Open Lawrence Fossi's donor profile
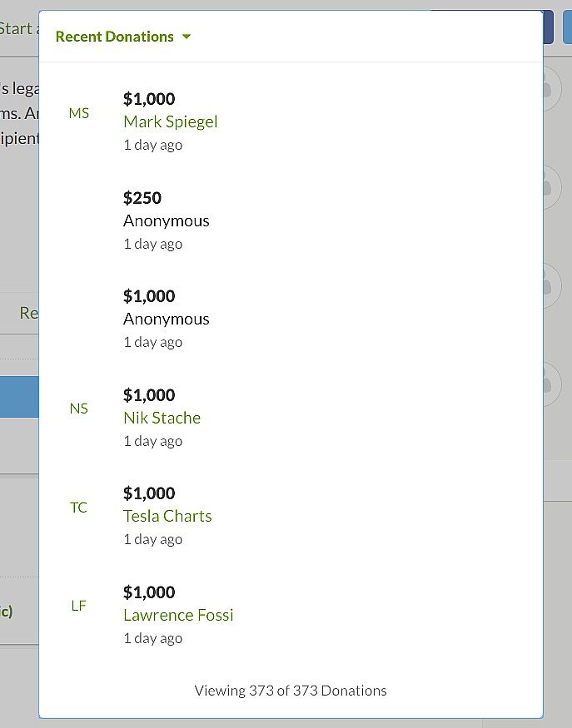 [178, 615]
